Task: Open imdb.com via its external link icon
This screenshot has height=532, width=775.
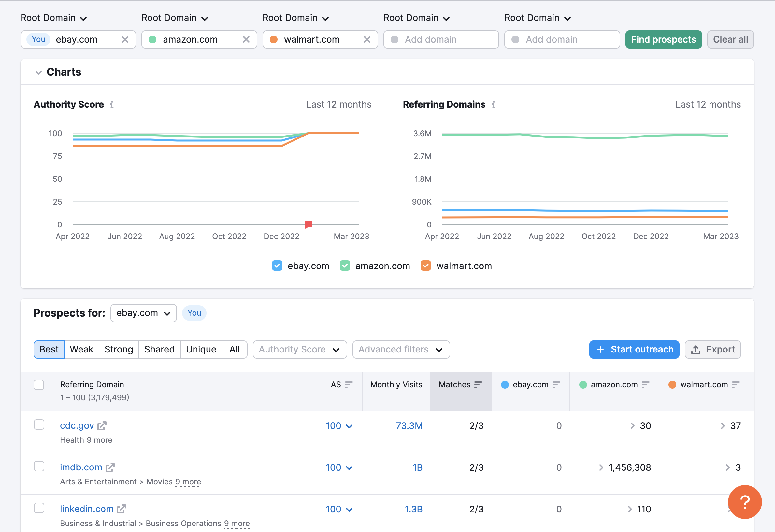Action: click(x=110, y=467)
